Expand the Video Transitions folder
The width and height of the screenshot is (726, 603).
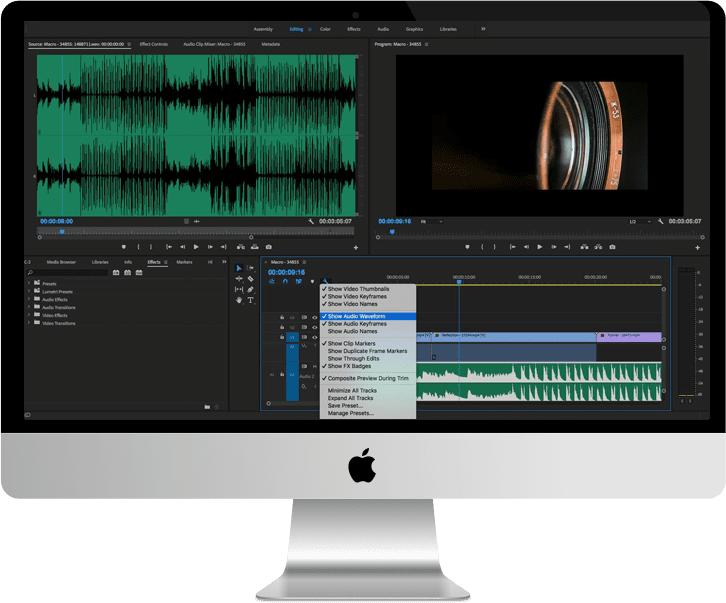coord(29,322)
